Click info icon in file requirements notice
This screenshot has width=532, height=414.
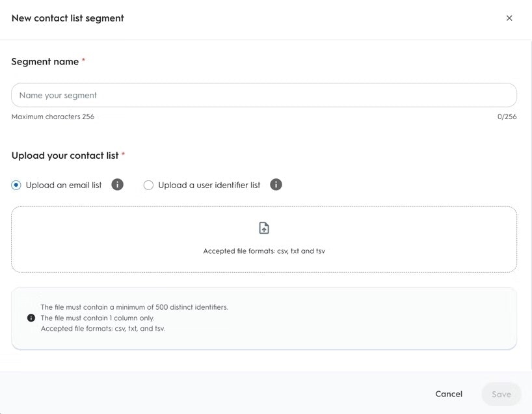pyautogui.click(x=31, y=318)
